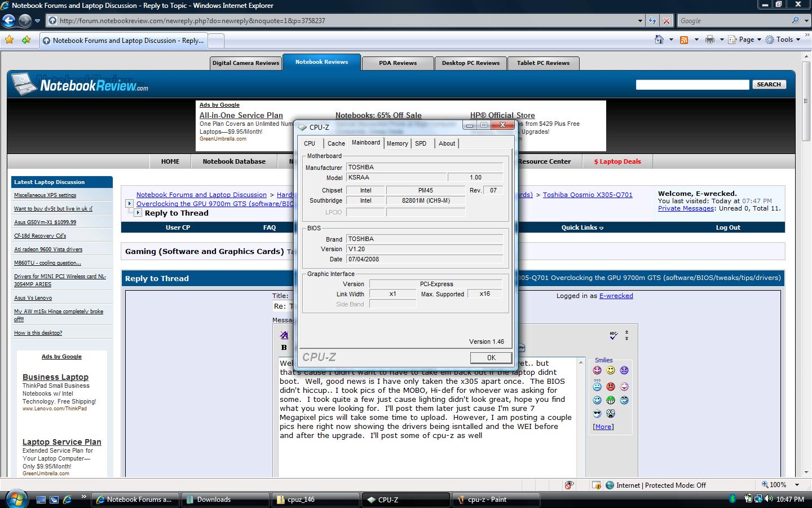
Task: Open the Favorites Center star icon
Action: coord(9,40)
